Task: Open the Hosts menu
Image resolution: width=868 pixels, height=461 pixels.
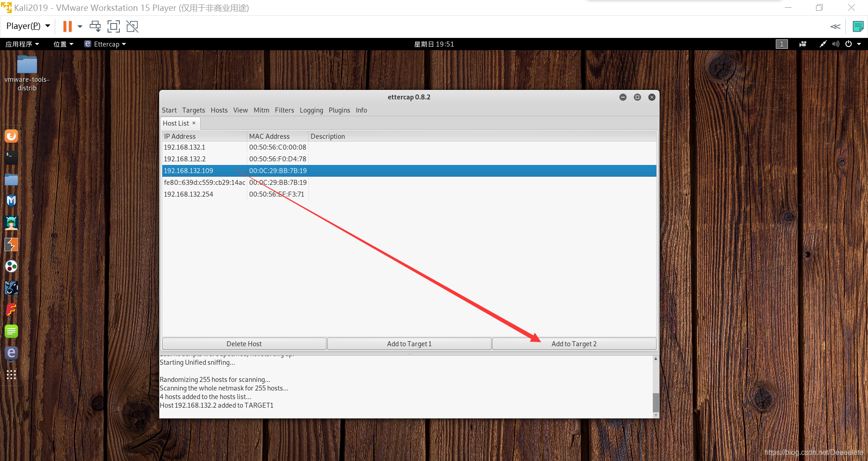Action: pyautogui.click(x=219, y=110)
